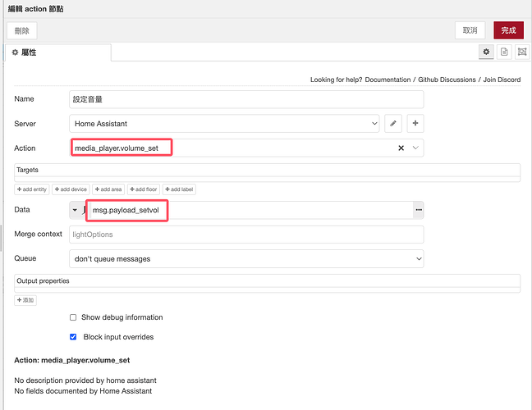Click the Name input field
Viewport: 532px width, 410px height.
[246, 99]
